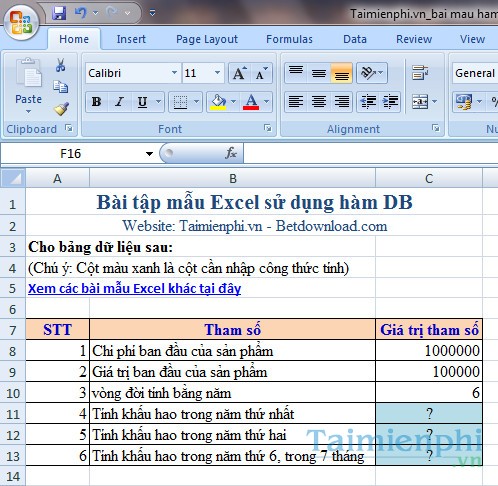This screenshot has height=486, width=498.
Task: Open the Insert tab
Action: pos(131,39)
